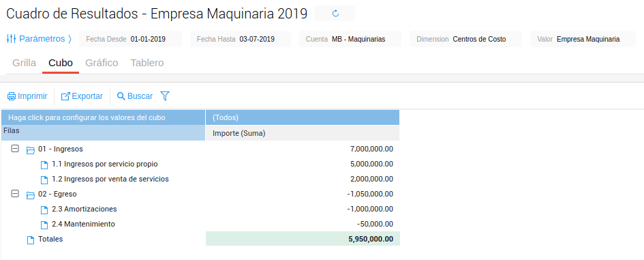Click document icon of 2.3 Amortizaciones
This screenshot has width=644, height=260.
[44, 210]
